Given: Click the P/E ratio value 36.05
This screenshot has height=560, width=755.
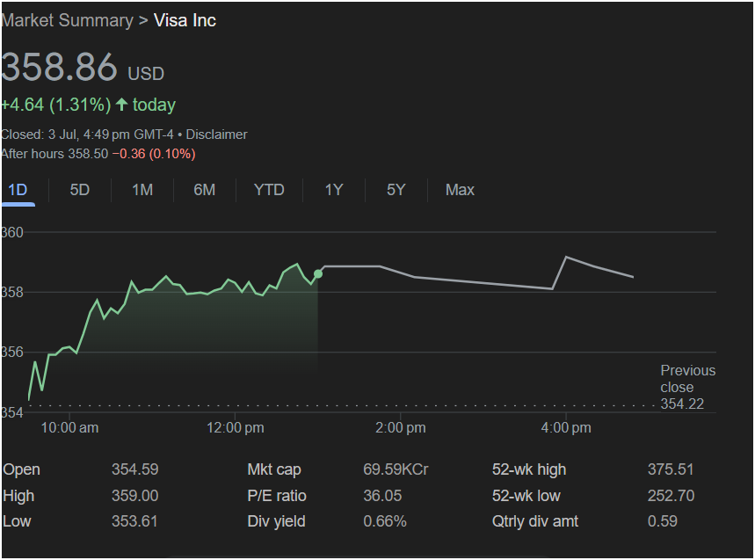Looking at the screenshot, I should [382, 496].
